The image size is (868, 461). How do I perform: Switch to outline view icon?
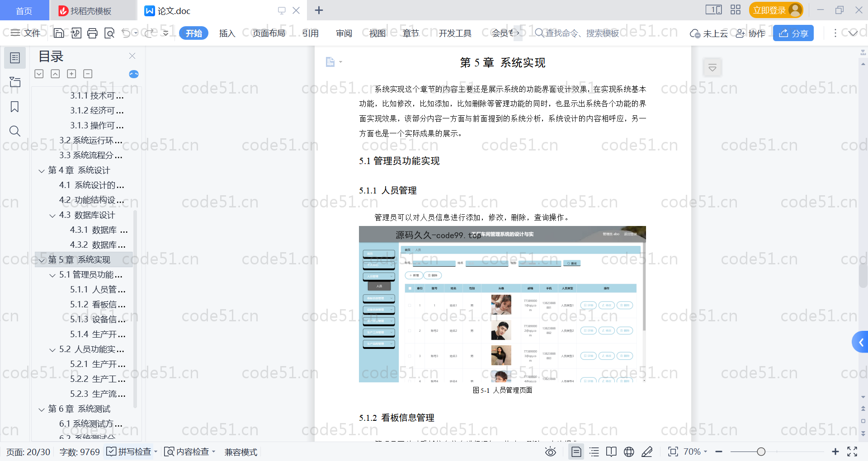click(x=594, y=452)
